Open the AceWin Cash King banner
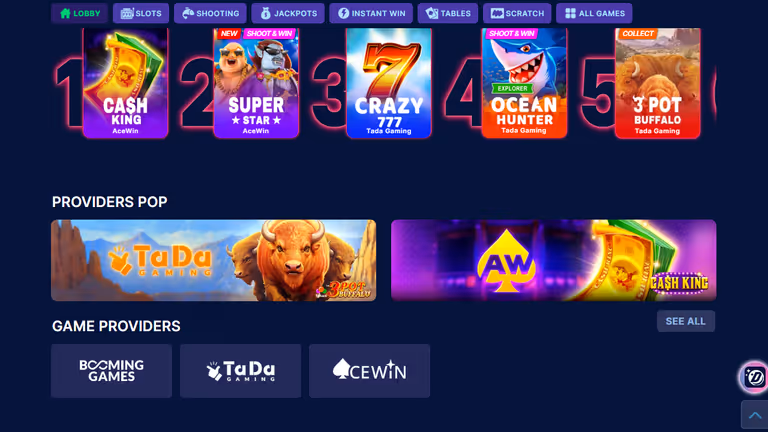This screenshot has height=432, width=768. (x=553, y=260)
